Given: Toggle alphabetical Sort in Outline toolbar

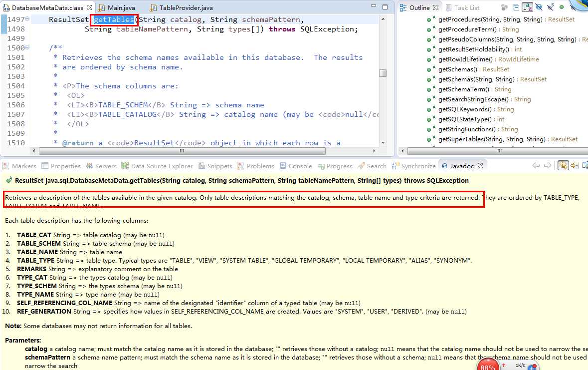Looking at the screenshot, I should coord(527,7).
